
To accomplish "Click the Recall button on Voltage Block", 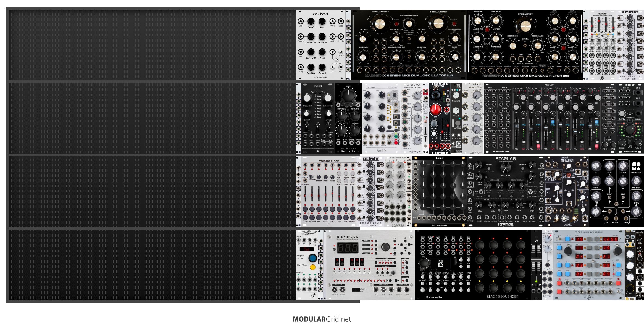I will 353,180.
